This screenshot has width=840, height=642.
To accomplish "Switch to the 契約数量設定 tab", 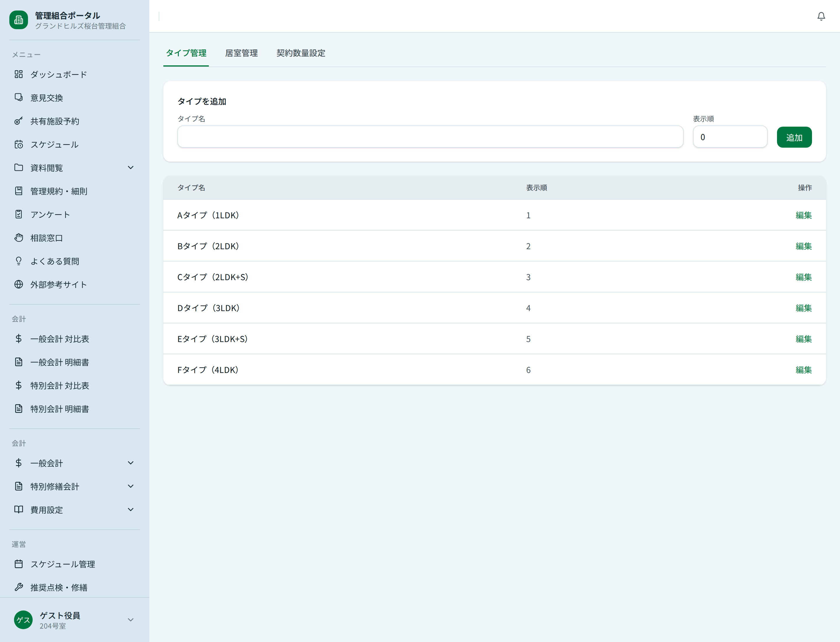I will pyautogui.click(x=301, y=53).
